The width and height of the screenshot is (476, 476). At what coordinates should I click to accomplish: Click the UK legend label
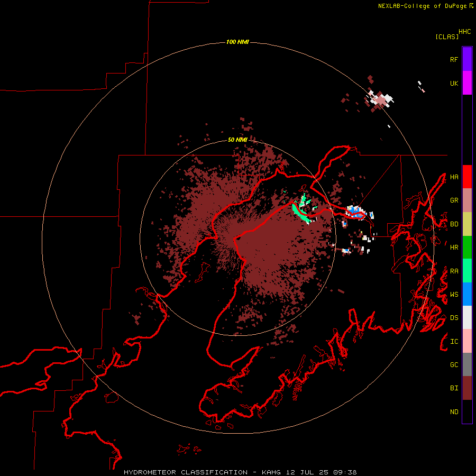[454, 83]
